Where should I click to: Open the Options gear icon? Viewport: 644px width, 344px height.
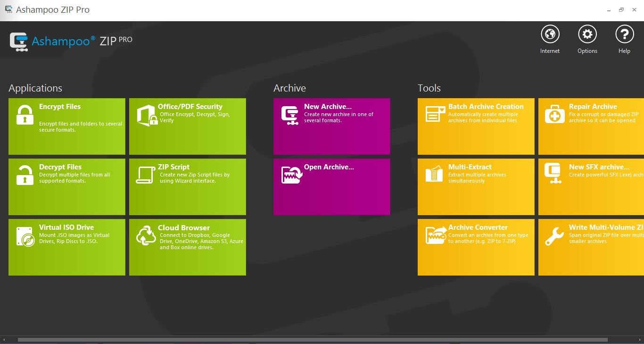click(x=587, y=34)
